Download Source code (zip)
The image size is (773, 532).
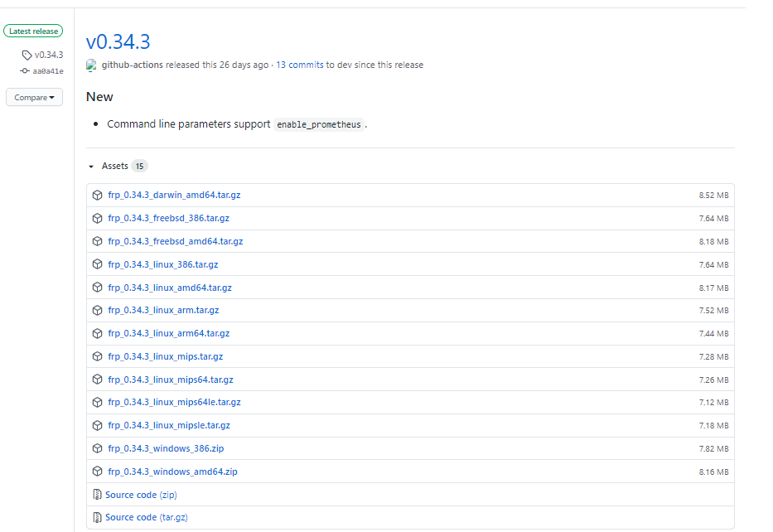pos(141,495)
